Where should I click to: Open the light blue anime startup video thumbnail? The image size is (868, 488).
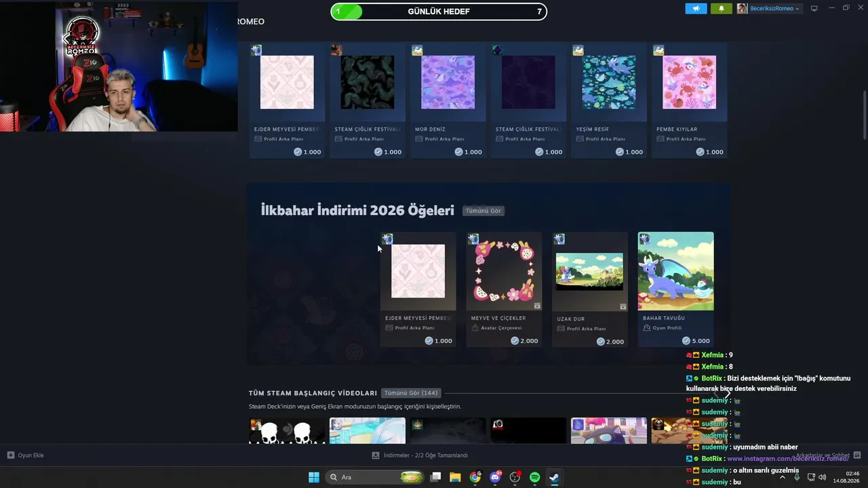click(x=368, y=431)
